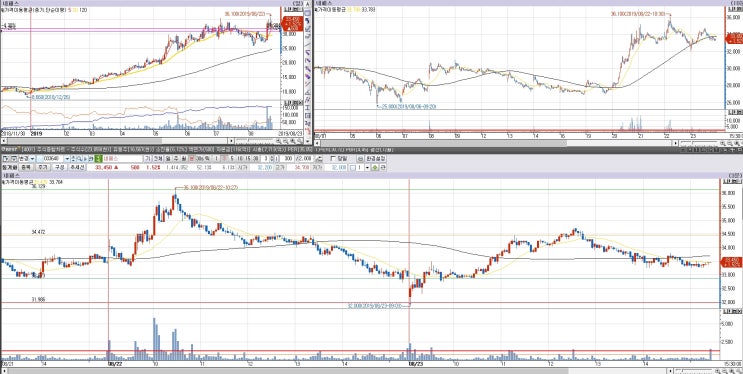Image resolution: width=743 pixels, height=374 pixels.
Task: Click the green icon at far right of second toolbar row
Action: (375, 167)
